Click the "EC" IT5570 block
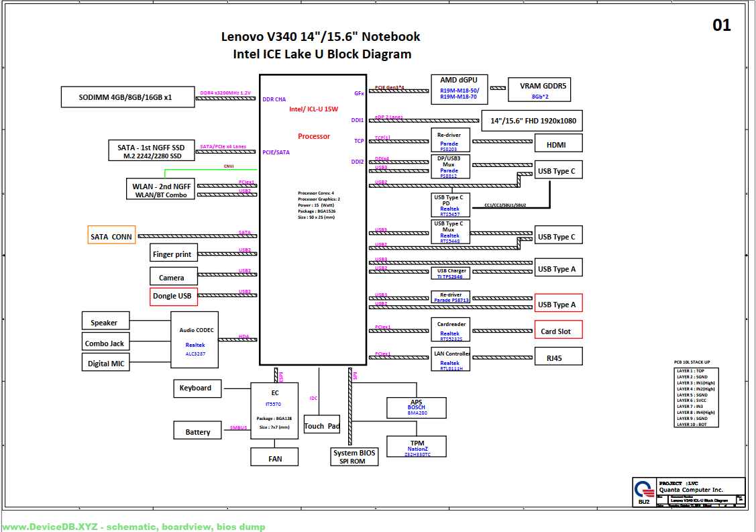The height and width of the screenshot is (532, 756). [x=274, y=411]
